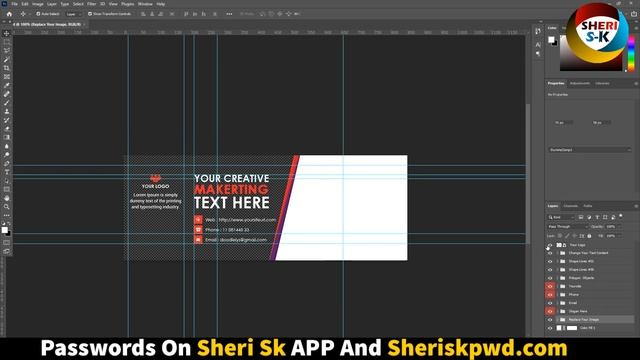
Task: Open the File menu
Action: pyautogui.click(x=14, y=4)
